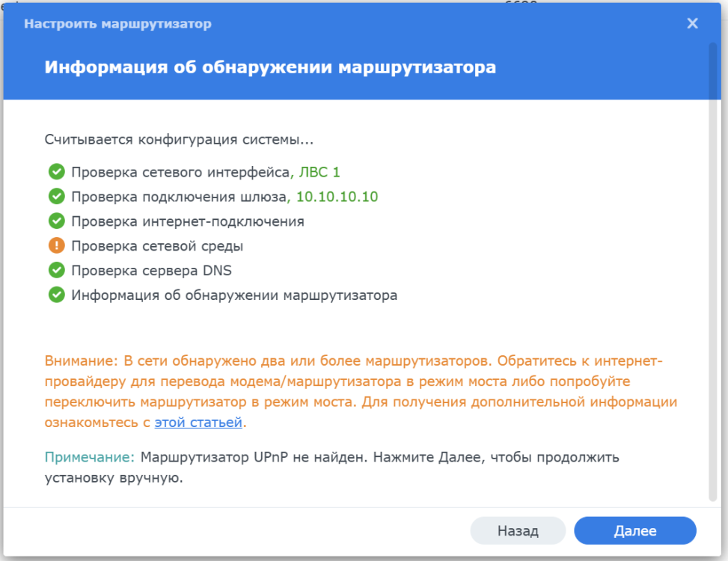Click the 'Информация об обнаружении маршрутизатора' header
Image resolution: width=728 pixels, height=561 pixels.
270,67
